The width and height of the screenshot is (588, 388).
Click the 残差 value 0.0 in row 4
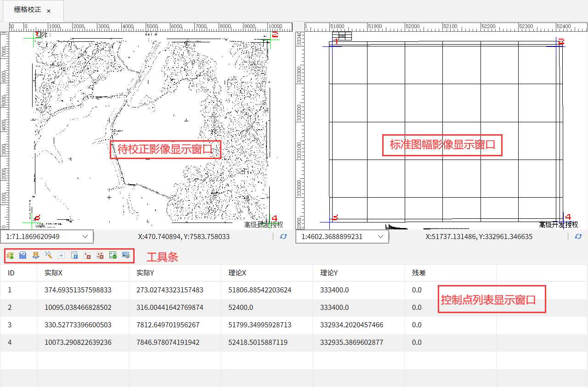(x=416, y=342)
